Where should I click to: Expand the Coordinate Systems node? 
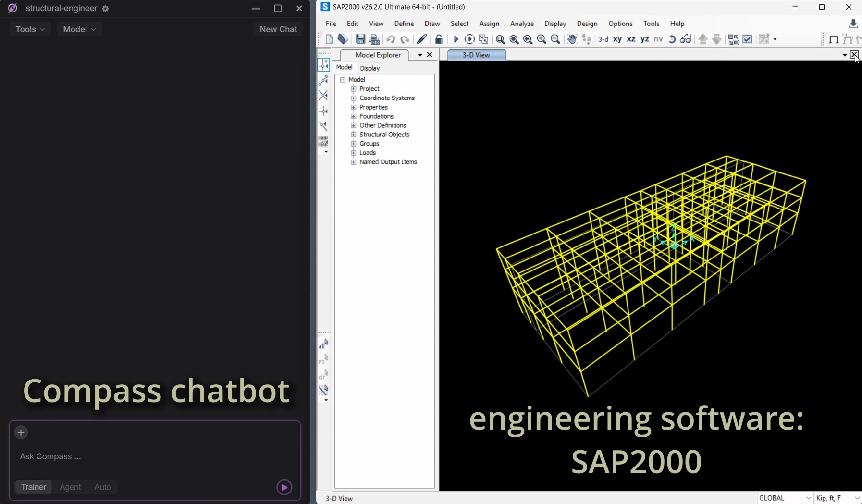354,98
